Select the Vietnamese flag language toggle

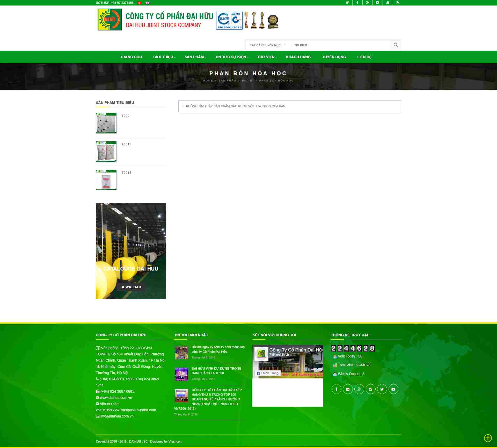pos(139,3)
